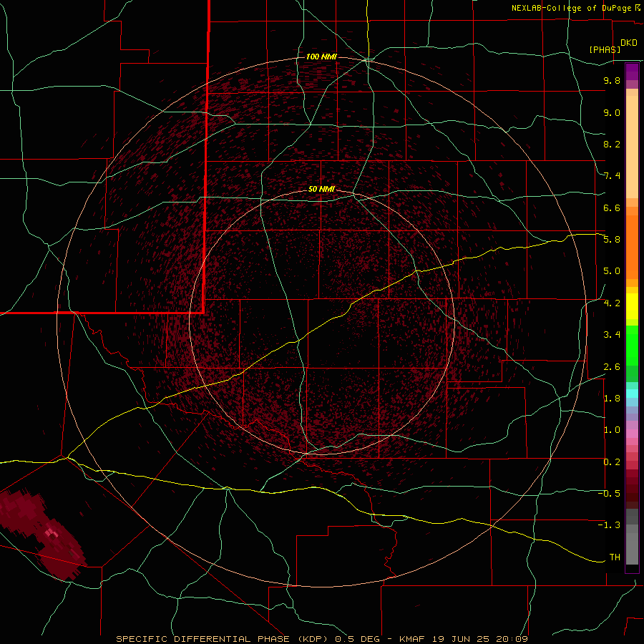Image resolution: width=644 pixels, height=644 pixels.
Task: Click the 1.0 value on the color scale
Action: point(612,430)
